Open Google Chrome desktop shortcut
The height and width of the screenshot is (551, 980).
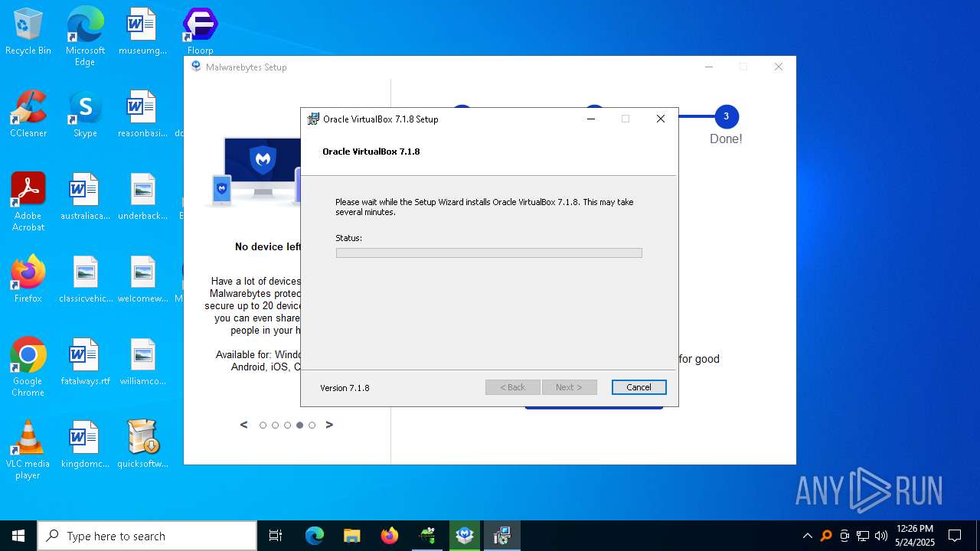(28, 367)
